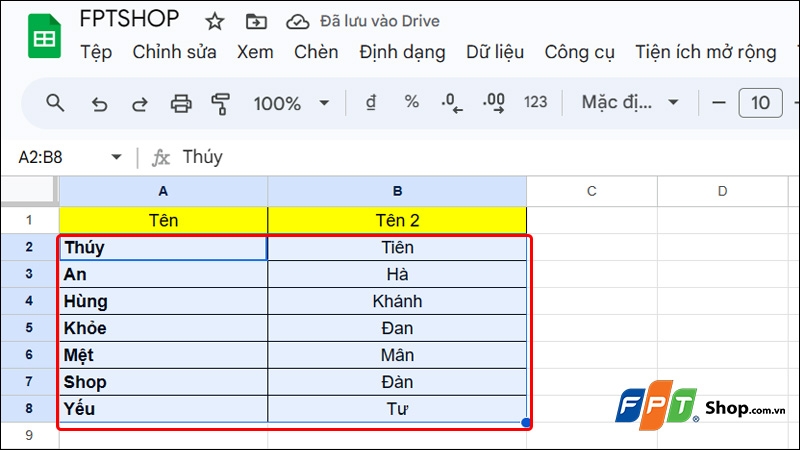Increase decimal places
The width and height of the screenshot is (800, 450).
coord(494,103)
